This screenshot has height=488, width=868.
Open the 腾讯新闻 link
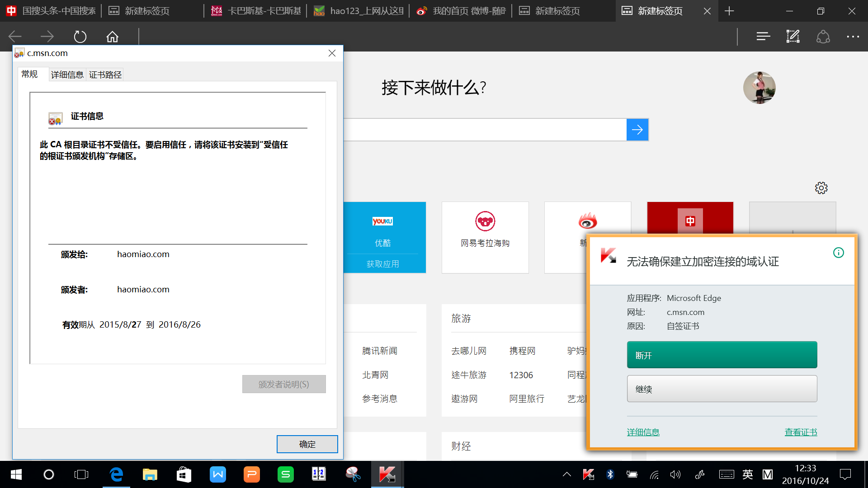pyautogui.click(x=380, y=351)
